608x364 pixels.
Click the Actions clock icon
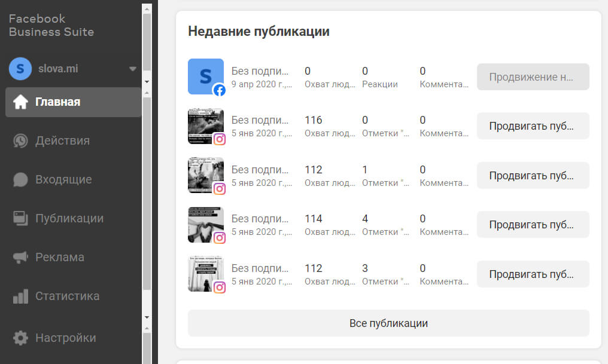[x=20, y=141]
